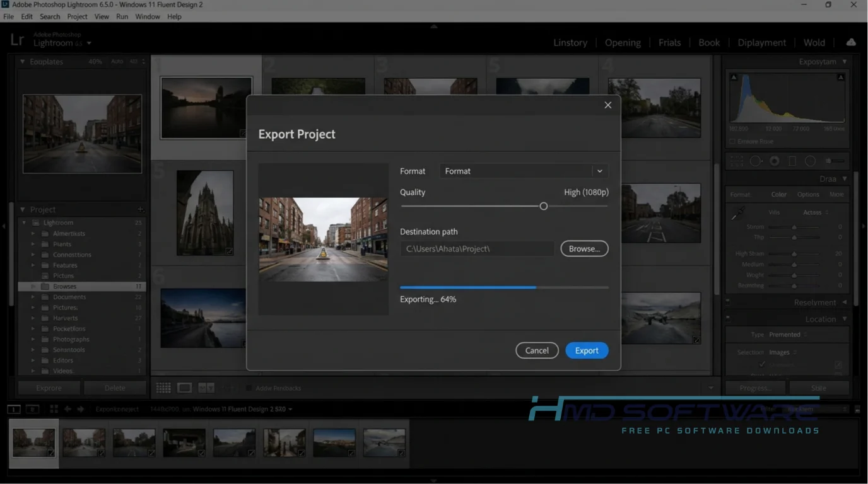Open the File menu
The image size is (868, 484).
(x=8, y=16)
